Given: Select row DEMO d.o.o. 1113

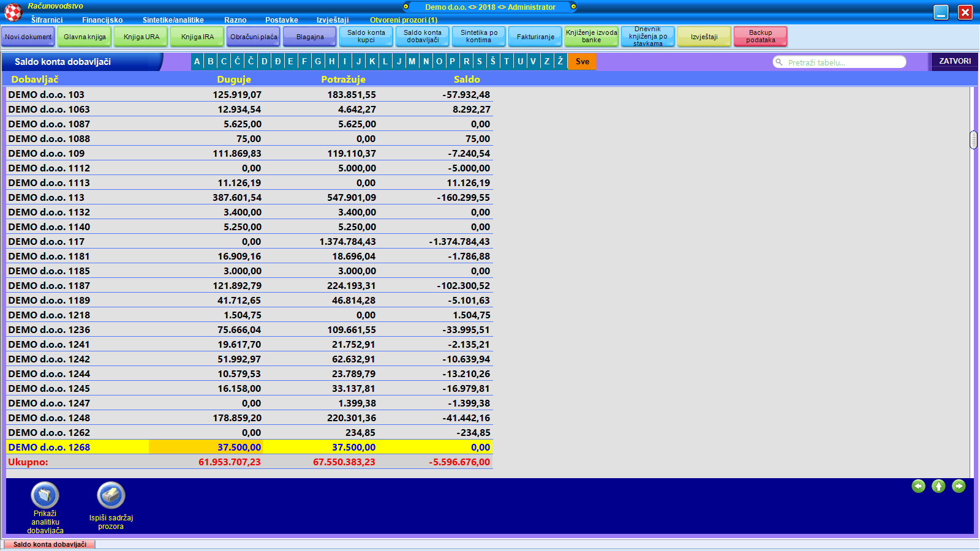Looking at the screenshot, I should pyautogui.click(x=49, y=183).
